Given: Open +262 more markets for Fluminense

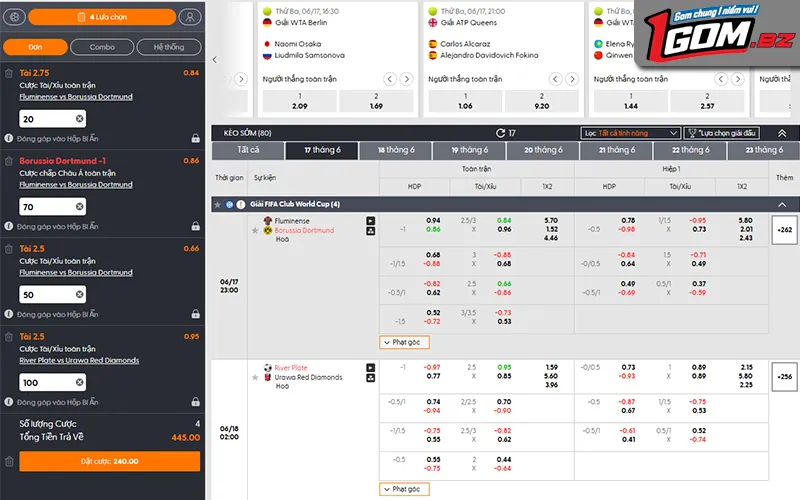Looking at the screenshot, I should pyautogui.click(x=784, y=230).
